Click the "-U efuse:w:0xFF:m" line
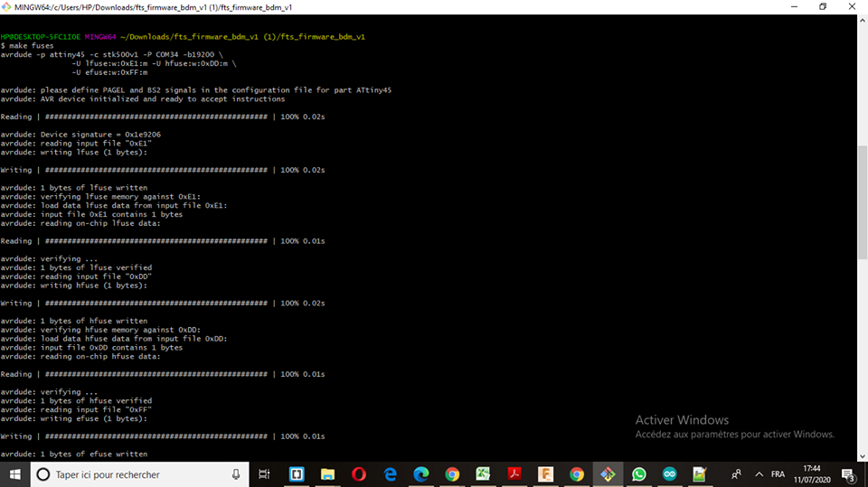This screenshot has width=868, height=487. (109, 72)
